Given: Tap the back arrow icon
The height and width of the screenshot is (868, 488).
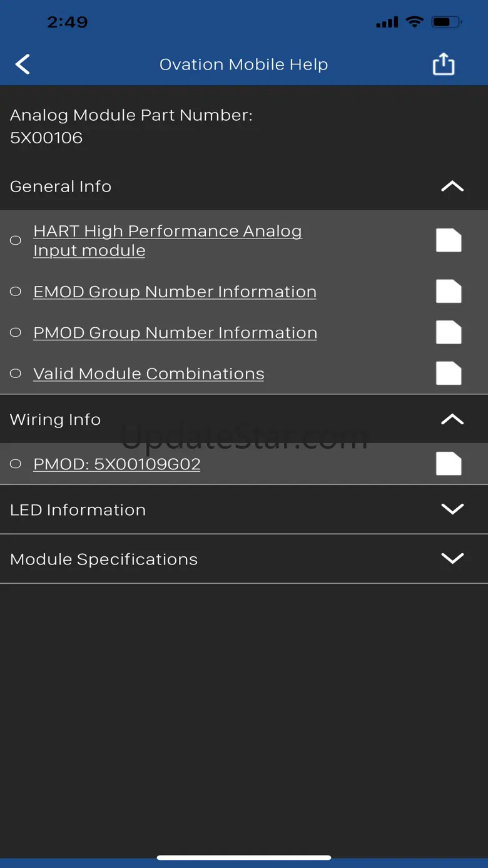Looking at the screenshot, I should (23, 64).
